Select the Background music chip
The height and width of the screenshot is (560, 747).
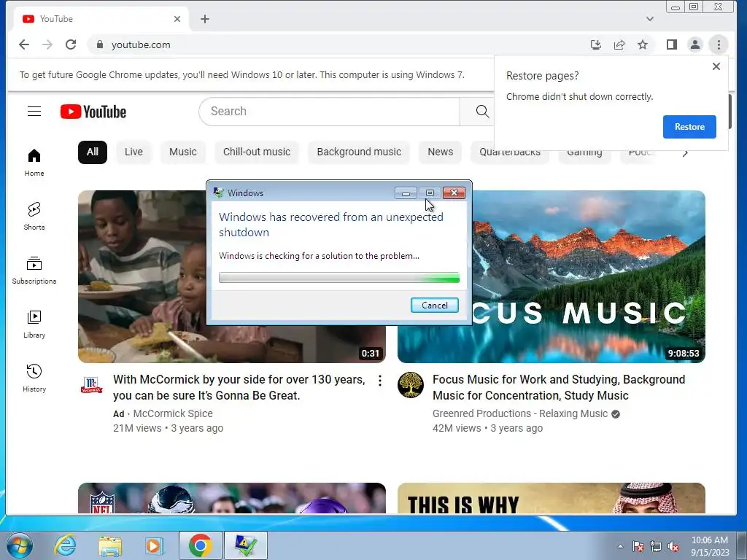coord(359,152)
